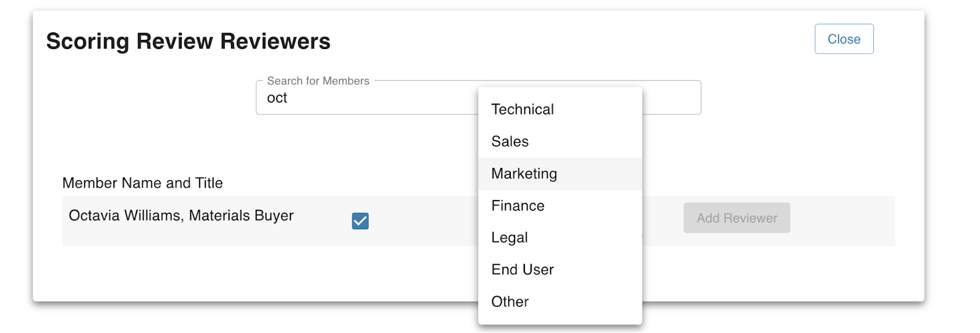Untick the checkbox beside Octavia Williams
Image resolution: width=980 pixels, height=333 pixels.
(x=360, y=221)
